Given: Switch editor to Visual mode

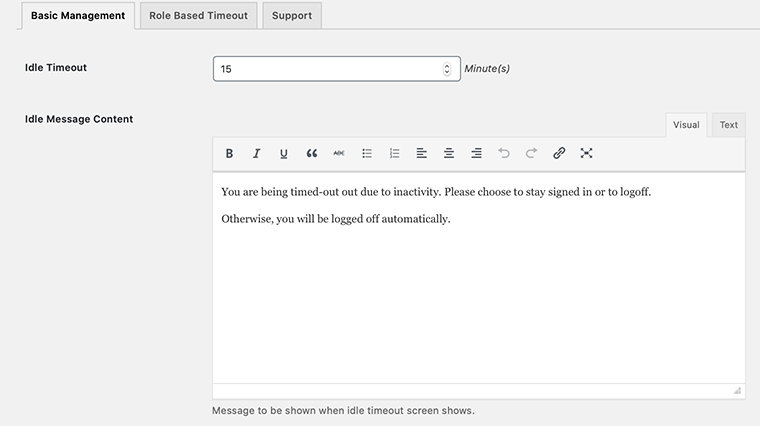Looking at the screenshot, I should pos(686,125).
